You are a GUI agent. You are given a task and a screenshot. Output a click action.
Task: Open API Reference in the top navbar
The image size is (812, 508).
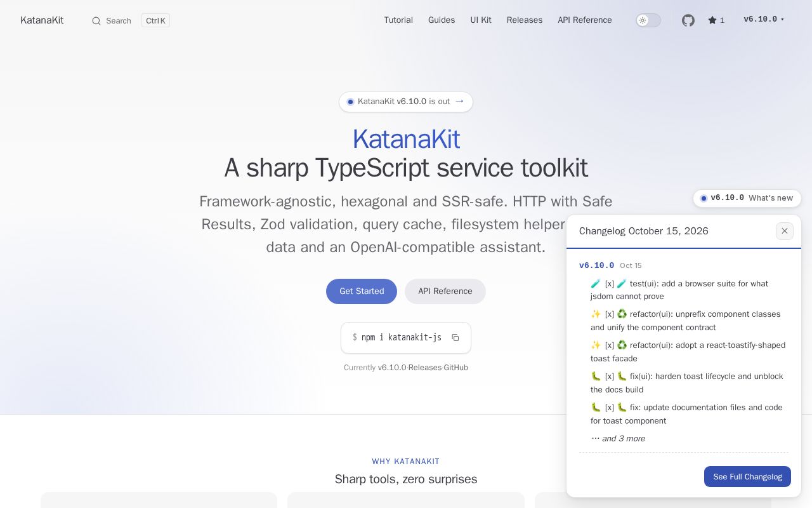[x=585, y=20]
